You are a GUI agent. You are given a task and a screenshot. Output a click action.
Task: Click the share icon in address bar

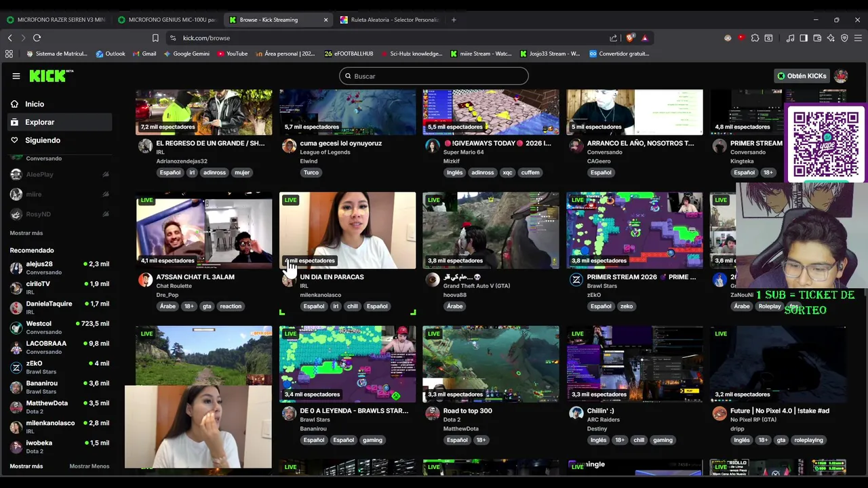614,38
